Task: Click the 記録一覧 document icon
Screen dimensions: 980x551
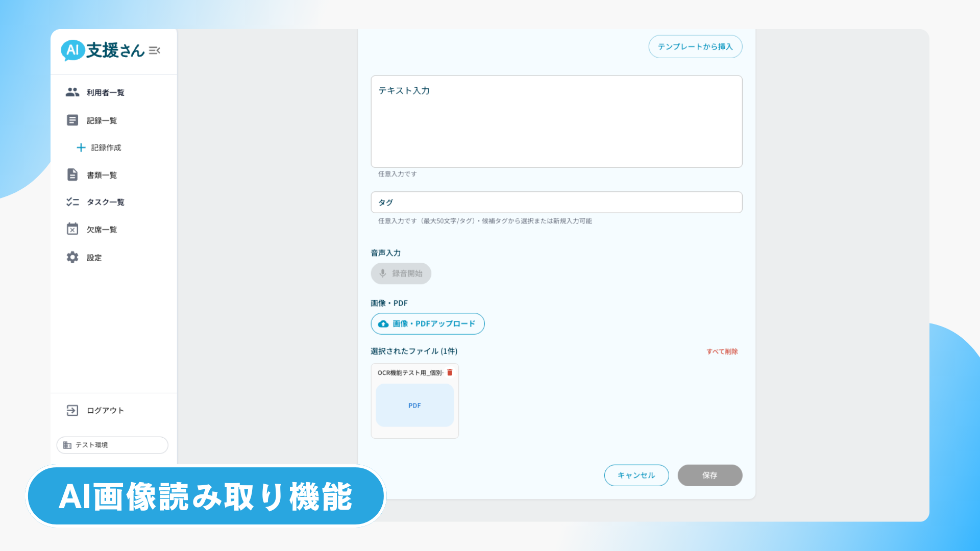Action: [x=72, y=120]
